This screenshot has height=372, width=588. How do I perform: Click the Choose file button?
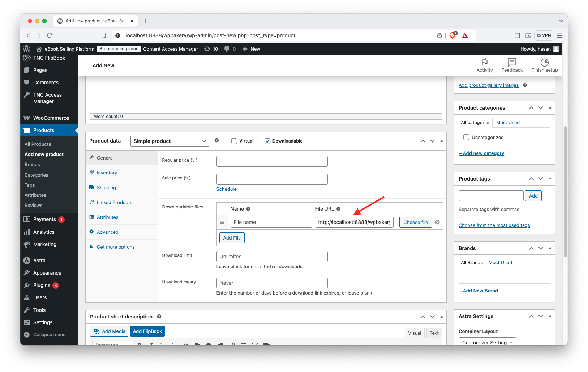[415, 222]
